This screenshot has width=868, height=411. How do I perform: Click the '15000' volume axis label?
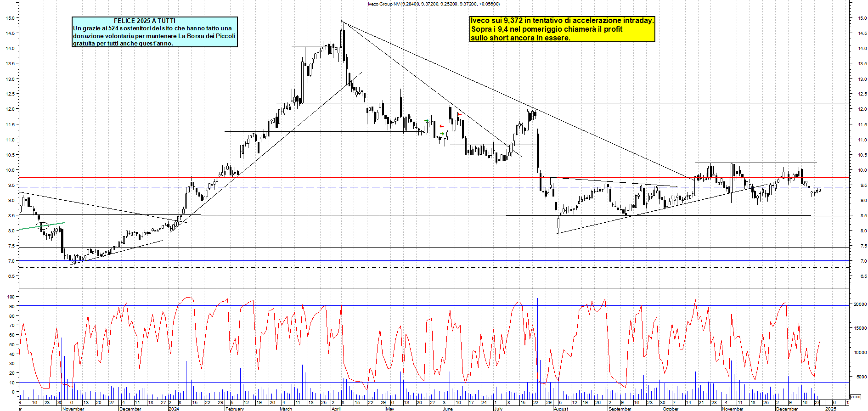tap(860, 328)
